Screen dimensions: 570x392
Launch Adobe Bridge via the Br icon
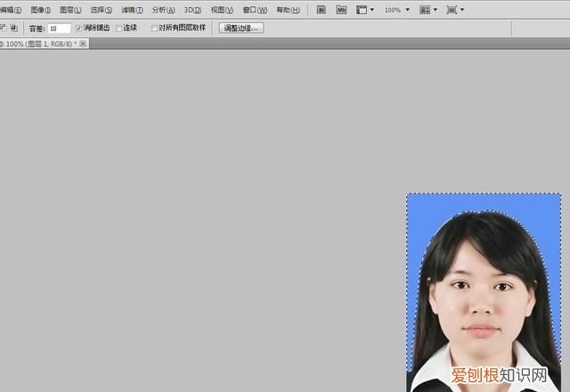coord(321,10)
